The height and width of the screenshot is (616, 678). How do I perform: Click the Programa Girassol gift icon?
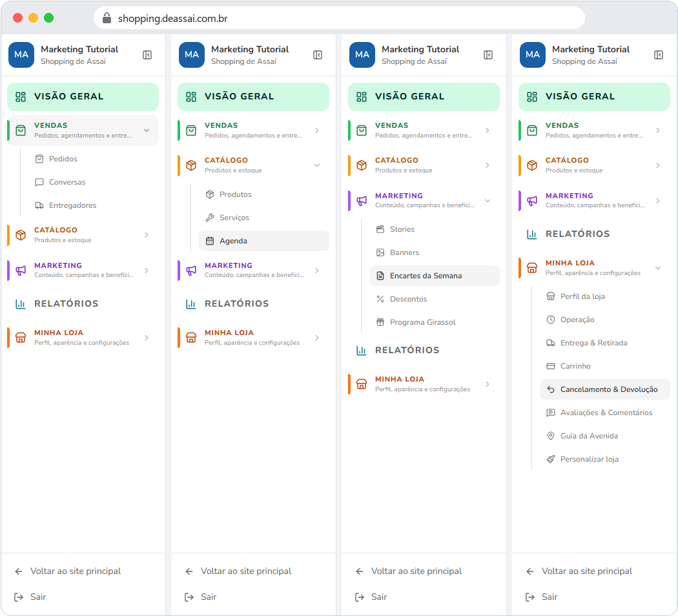pos(380,322)
